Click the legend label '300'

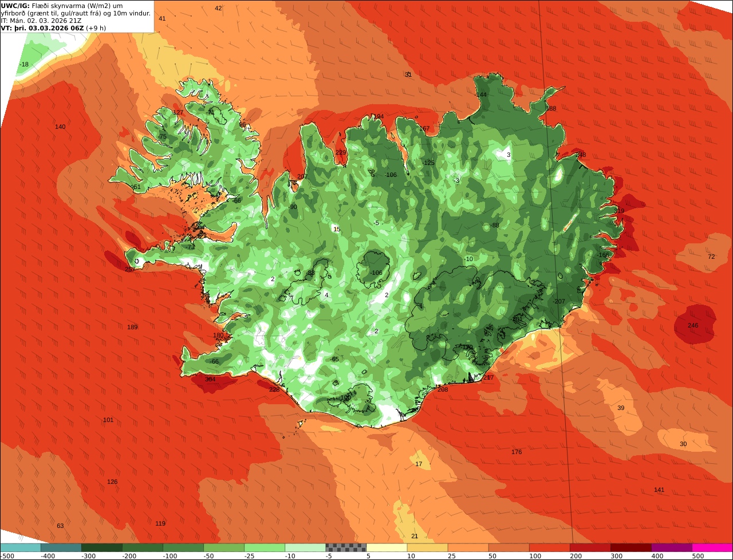coord(616,556)
